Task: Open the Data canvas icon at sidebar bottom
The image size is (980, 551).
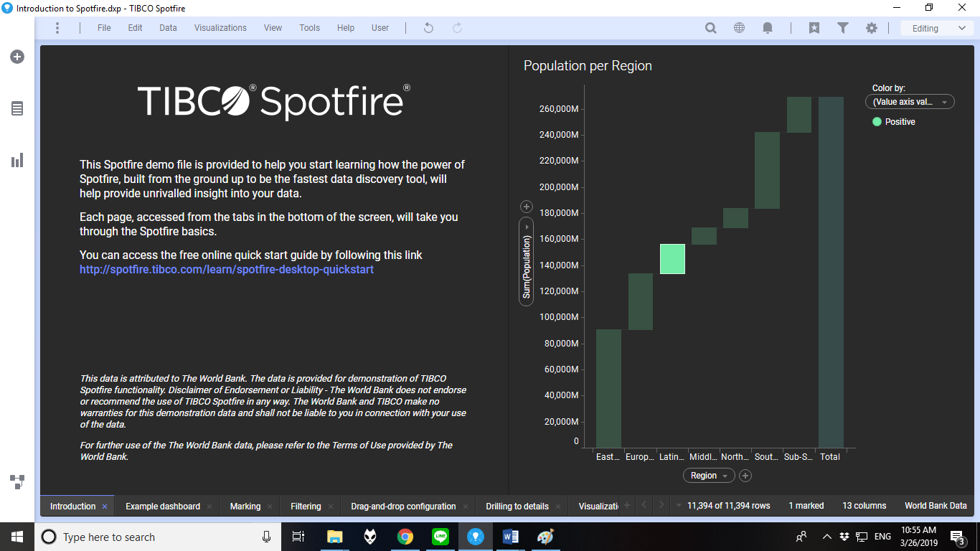Action: (x=17, y=481)
